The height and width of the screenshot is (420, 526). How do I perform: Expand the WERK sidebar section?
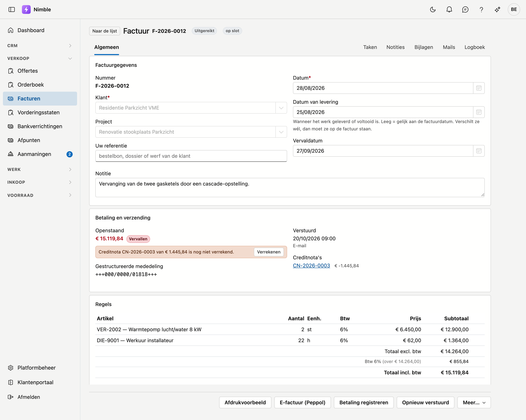[x=40, y=169]
